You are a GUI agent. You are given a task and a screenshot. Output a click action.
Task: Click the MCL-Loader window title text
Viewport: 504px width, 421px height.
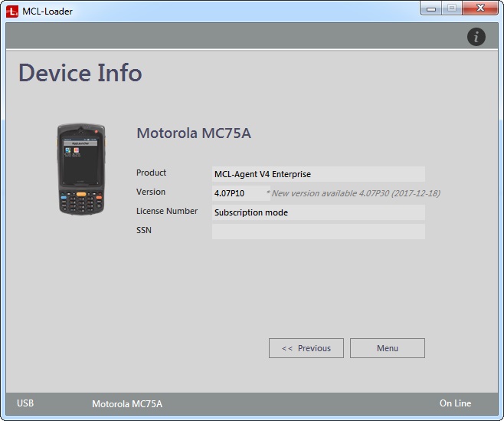click(47, 12)
